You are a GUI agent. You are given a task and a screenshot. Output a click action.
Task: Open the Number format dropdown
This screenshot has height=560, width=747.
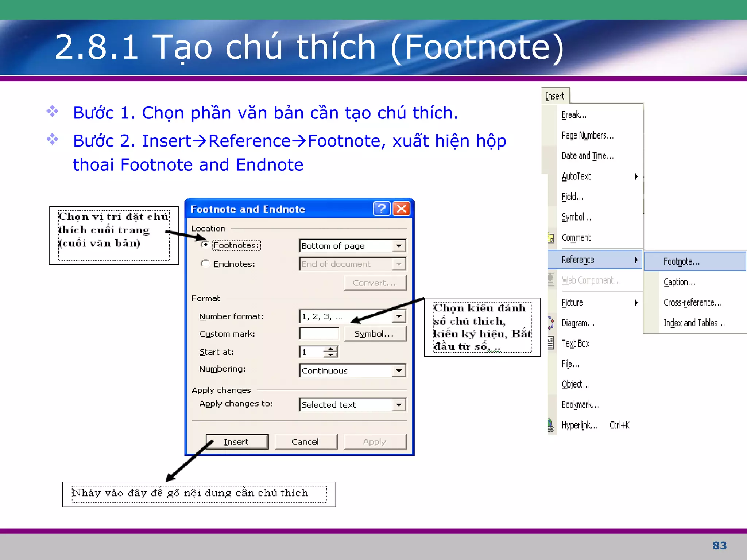point(399,316)
